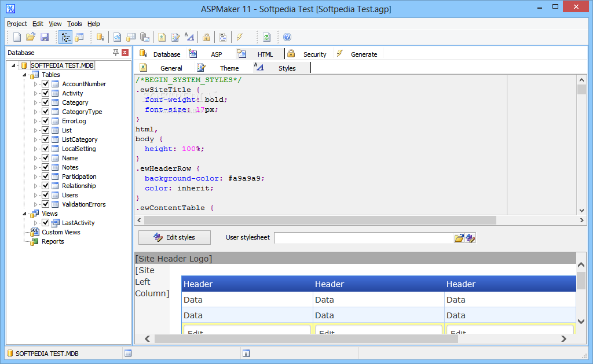The height and width of the screenshot is (364, 593).
Task: Click the CSS editor horizontal scrollbar right arrow
Action: [x=581, y=220]
